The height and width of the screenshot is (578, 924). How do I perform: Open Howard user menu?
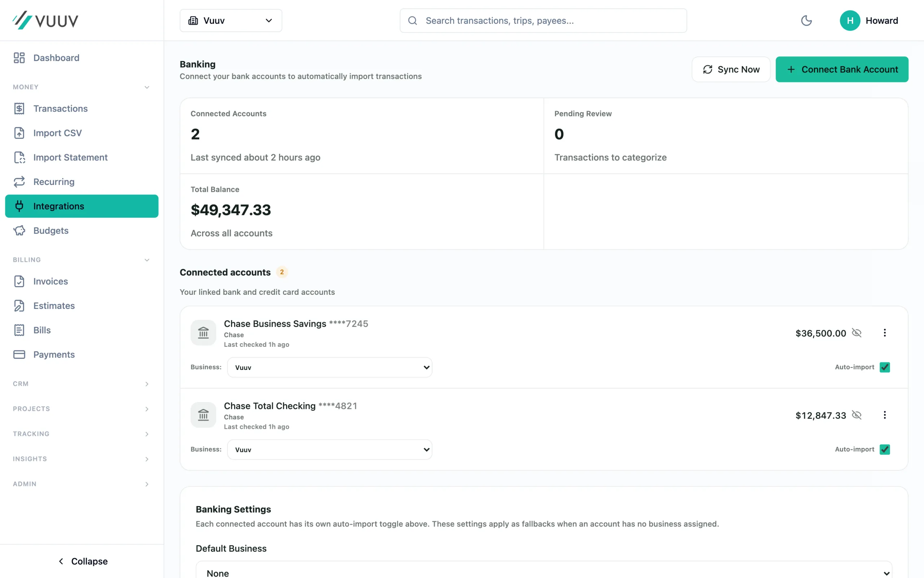pyautogui.click(x=869, y=21)
